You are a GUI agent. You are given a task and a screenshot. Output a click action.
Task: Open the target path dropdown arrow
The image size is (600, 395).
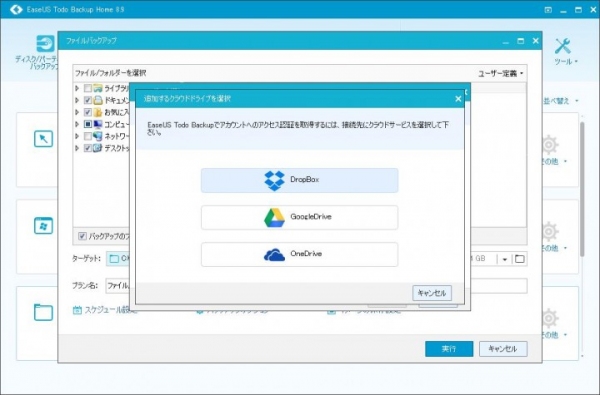tap(505, 259)
